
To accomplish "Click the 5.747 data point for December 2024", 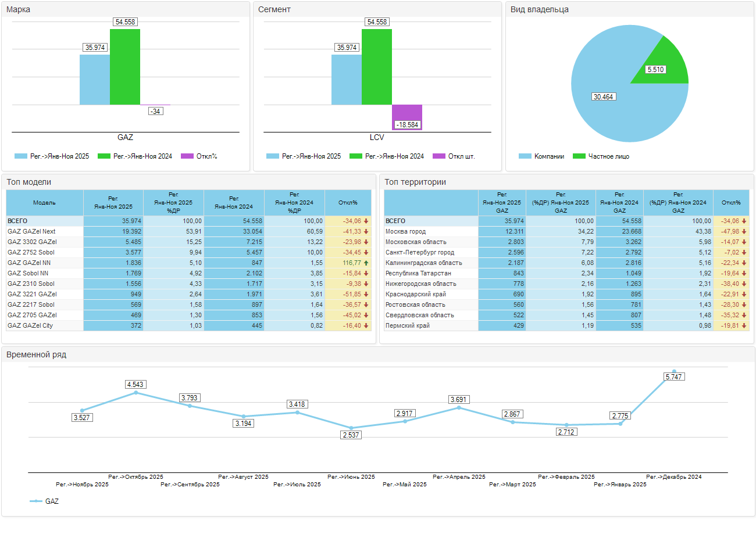I will click(x=674, y=371).
